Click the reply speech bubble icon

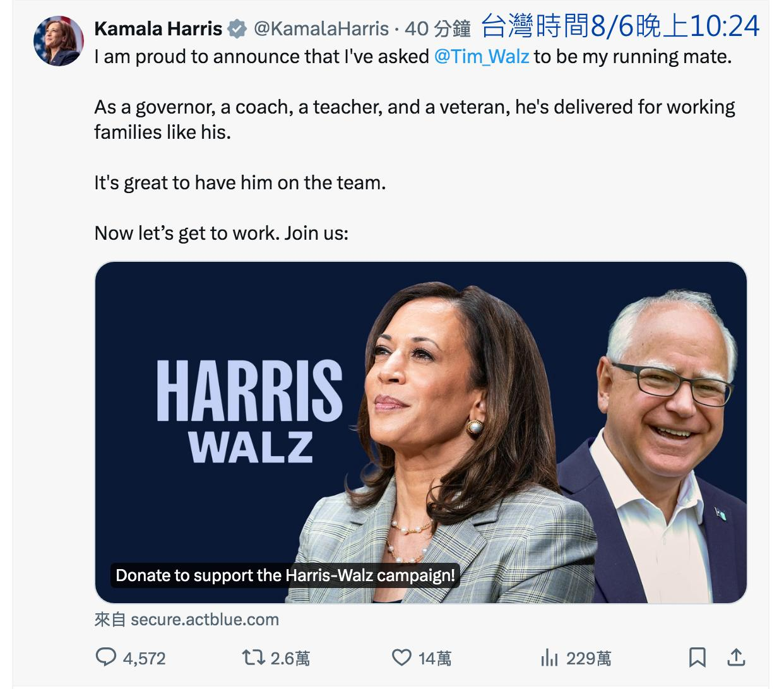[106, 657]
